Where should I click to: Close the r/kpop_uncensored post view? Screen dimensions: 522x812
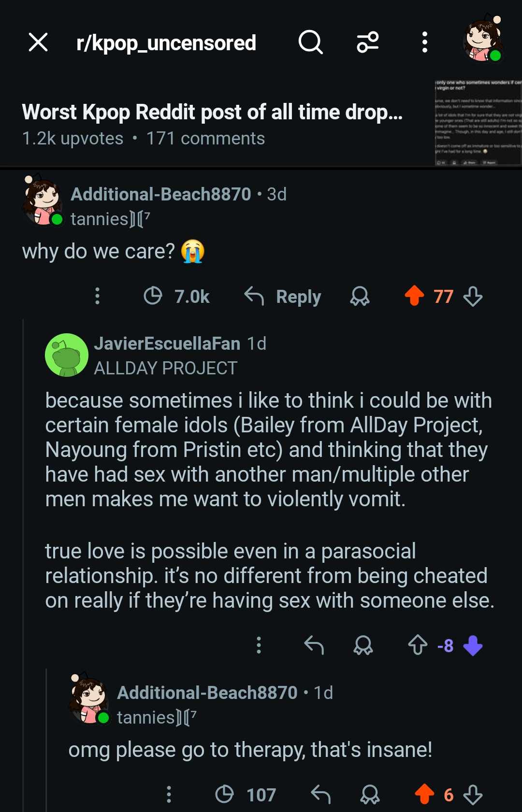point(38,43)
